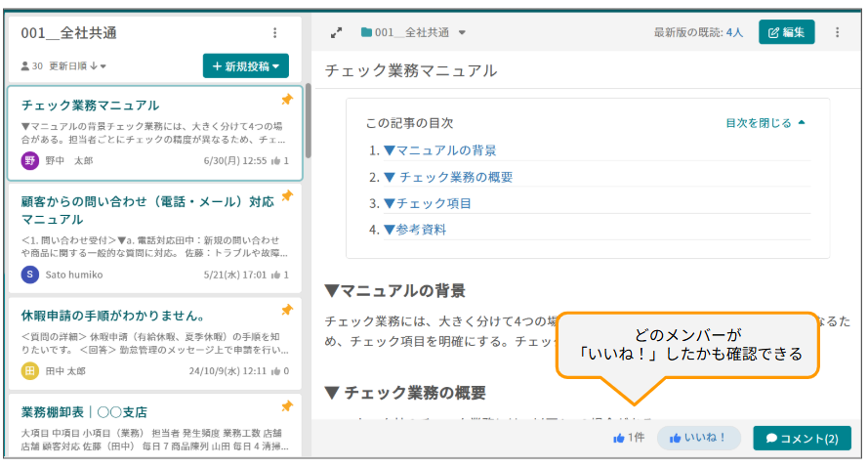Open the 顧客からの問い合わせ対応マニュアル post
Image resolution: width=868 pixels, height=467 pixels.
(x=146, y=210)
